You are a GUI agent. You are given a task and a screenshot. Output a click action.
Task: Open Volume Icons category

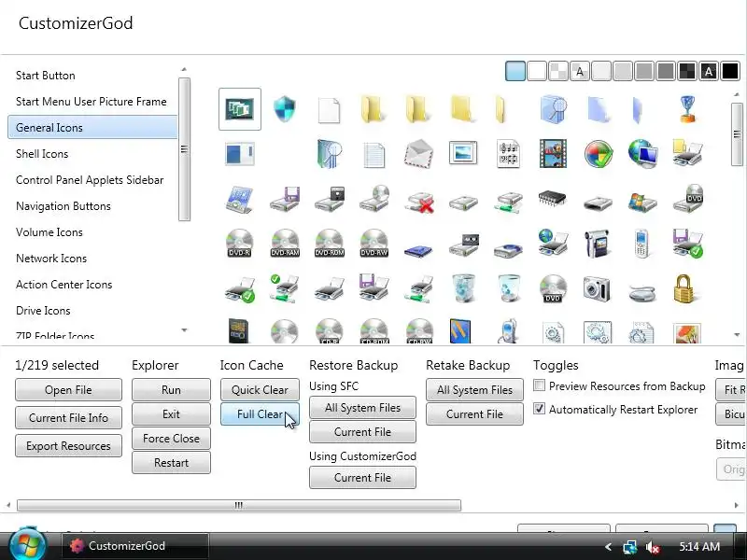(49, 232)
